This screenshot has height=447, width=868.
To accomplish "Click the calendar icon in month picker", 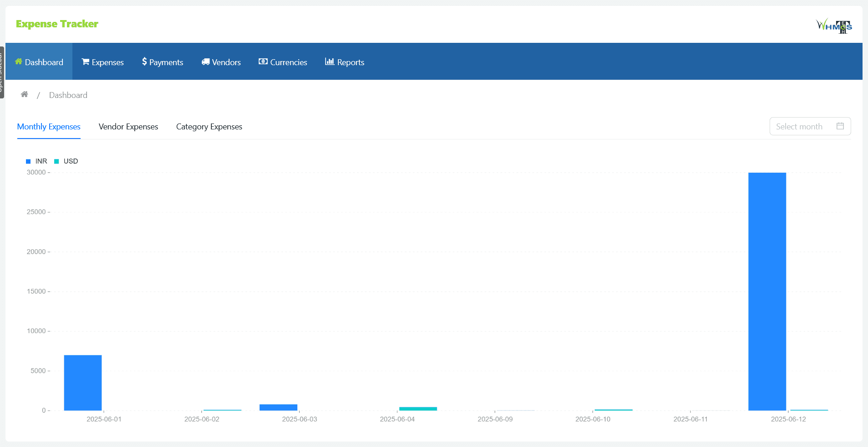I will coord(840,126).
